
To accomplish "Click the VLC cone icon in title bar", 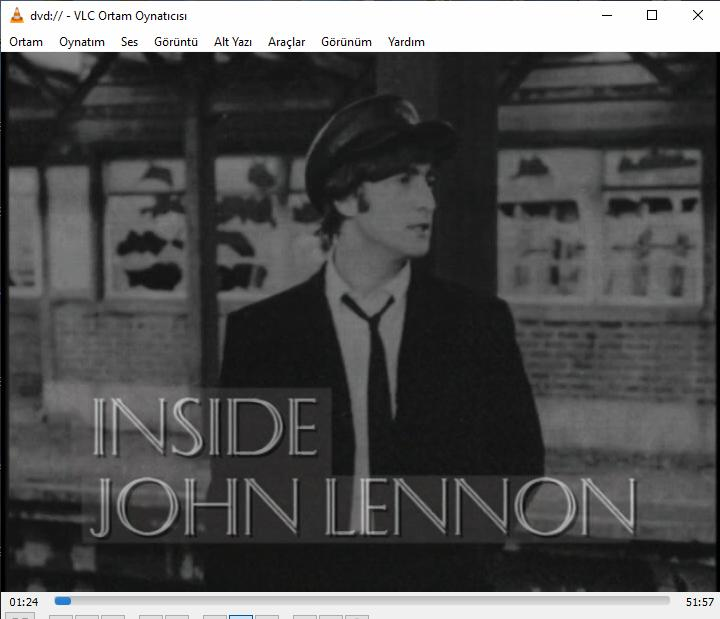I will [x=16, y=16].
